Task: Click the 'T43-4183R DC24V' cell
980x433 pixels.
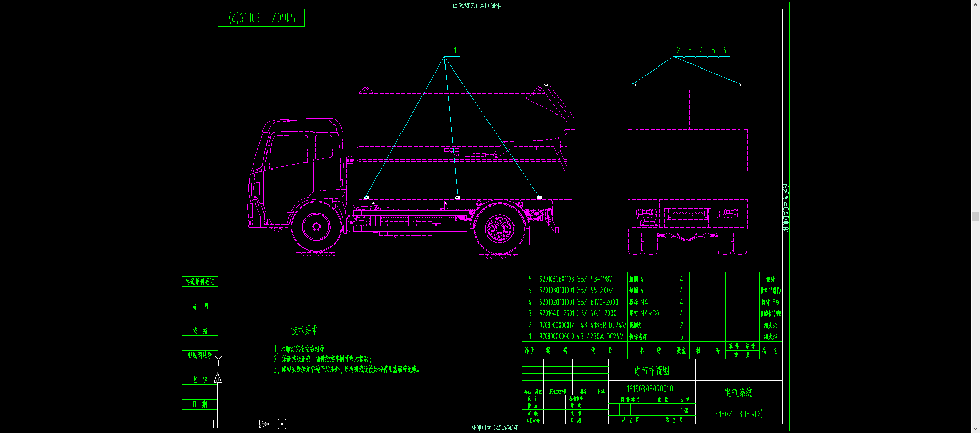Action: pos(602,325)
